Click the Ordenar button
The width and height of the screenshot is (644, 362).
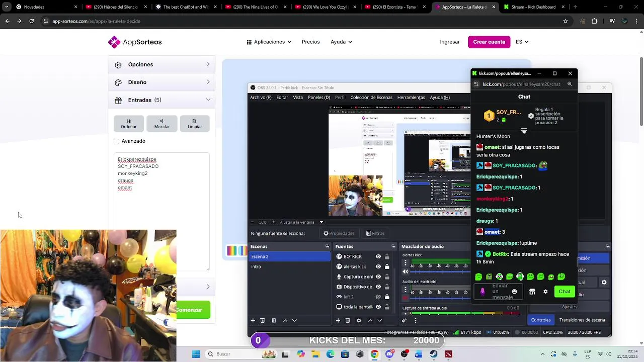pyautogui.click(x=128, y=123)
